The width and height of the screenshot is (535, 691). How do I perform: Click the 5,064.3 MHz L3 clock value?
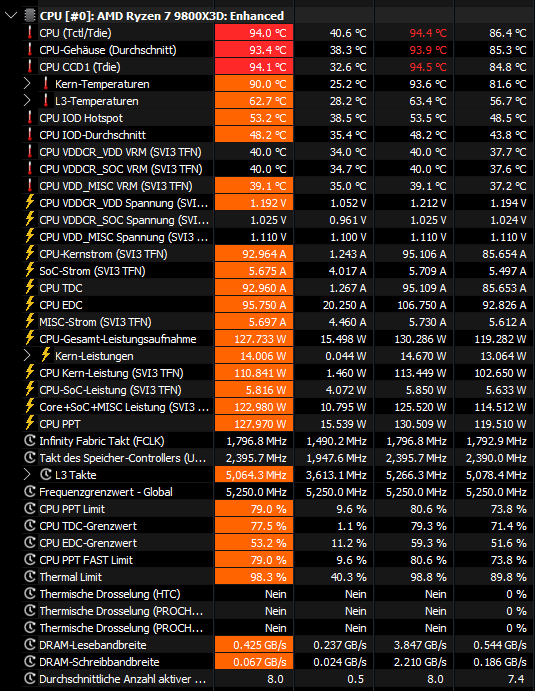pos(254,475)
